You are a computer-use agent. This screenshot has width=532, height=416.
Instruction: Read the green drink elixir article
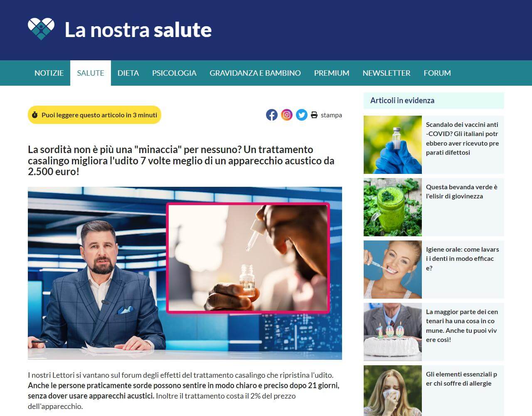[461, 192]
